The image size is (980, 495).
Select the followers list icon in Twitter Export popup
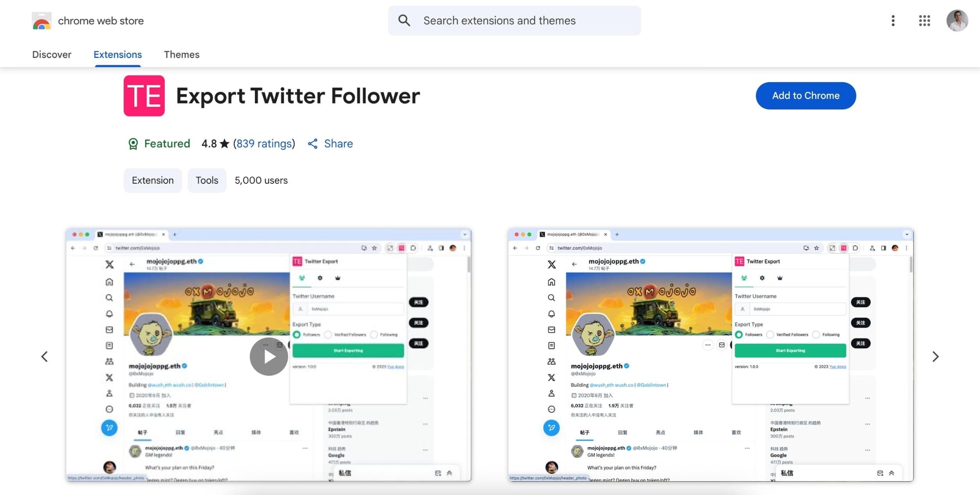(302, 278)
